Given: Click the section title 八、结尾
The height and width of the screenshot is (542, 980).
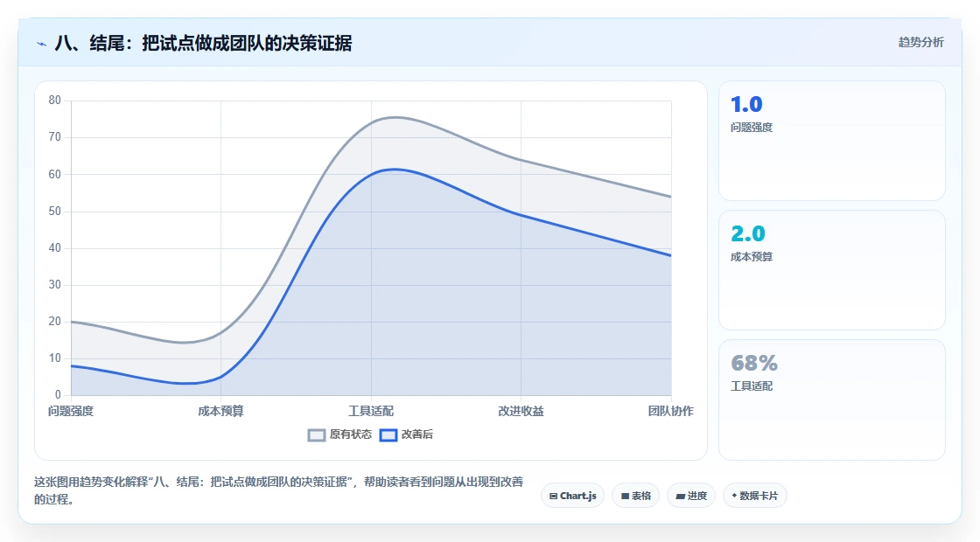Looking at the screenshot, I should 203,43.
